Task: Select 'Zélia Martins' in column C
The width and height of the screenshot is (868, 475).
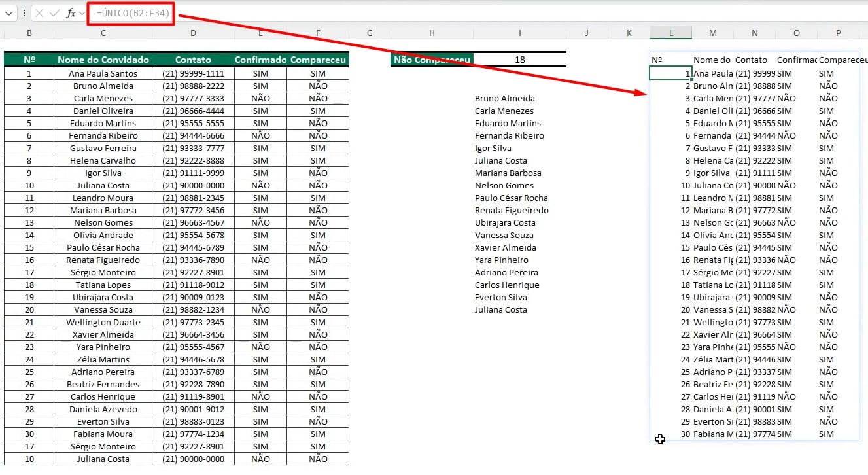Action: tap(103, 360)
